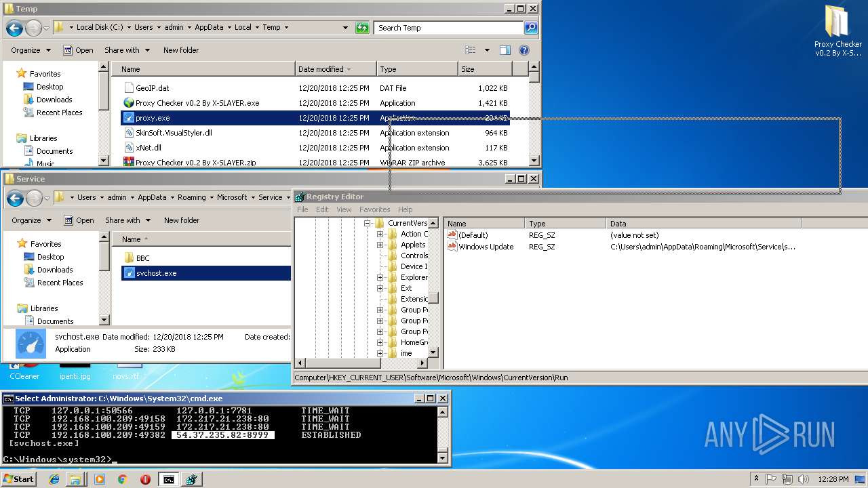Collapse the CurrentVersion registry key
Screen dimensions: 868x488
[x=367, y=223]
